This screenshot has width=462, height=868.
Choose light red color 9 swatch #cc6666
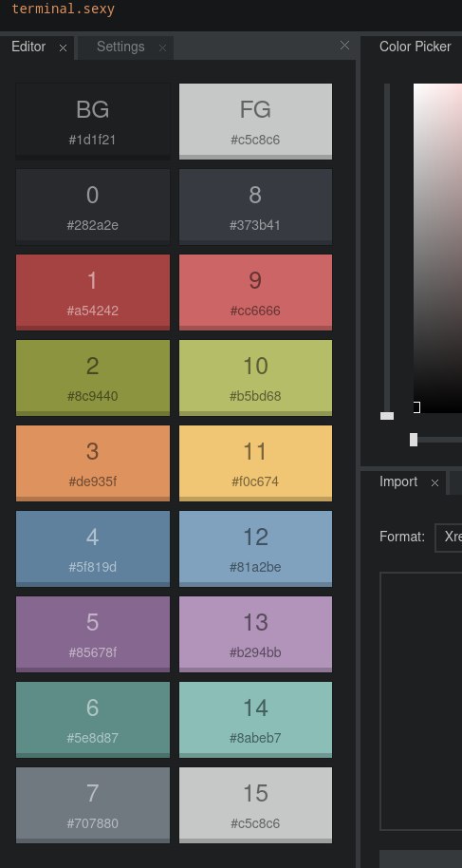pos(255,292)
